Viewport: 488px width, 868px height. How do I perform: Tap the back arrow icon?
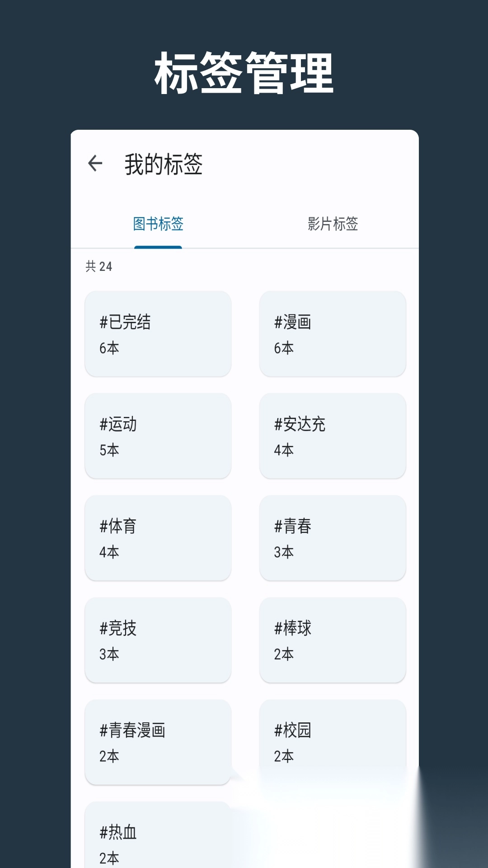95,163
